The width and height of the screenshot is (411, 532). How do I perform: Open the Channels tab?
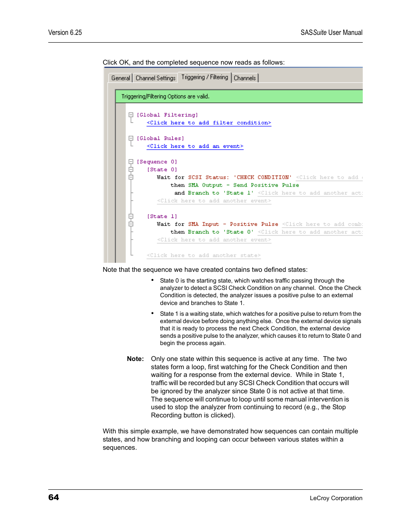245,78
